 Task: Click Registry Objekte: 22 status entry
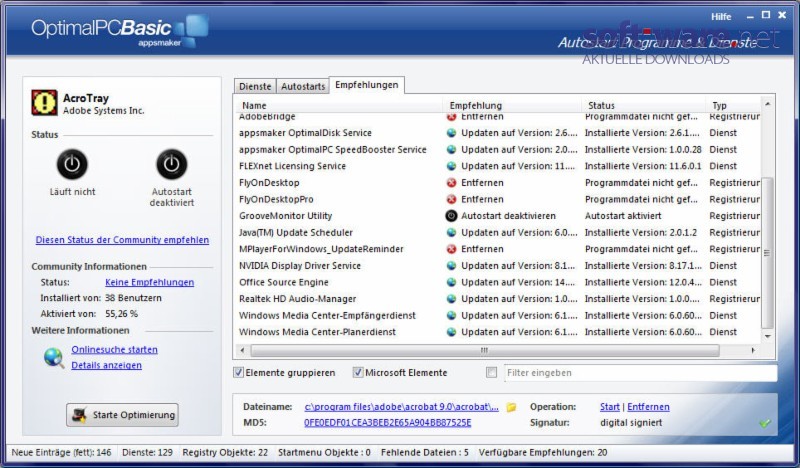[x=225, y=452]
